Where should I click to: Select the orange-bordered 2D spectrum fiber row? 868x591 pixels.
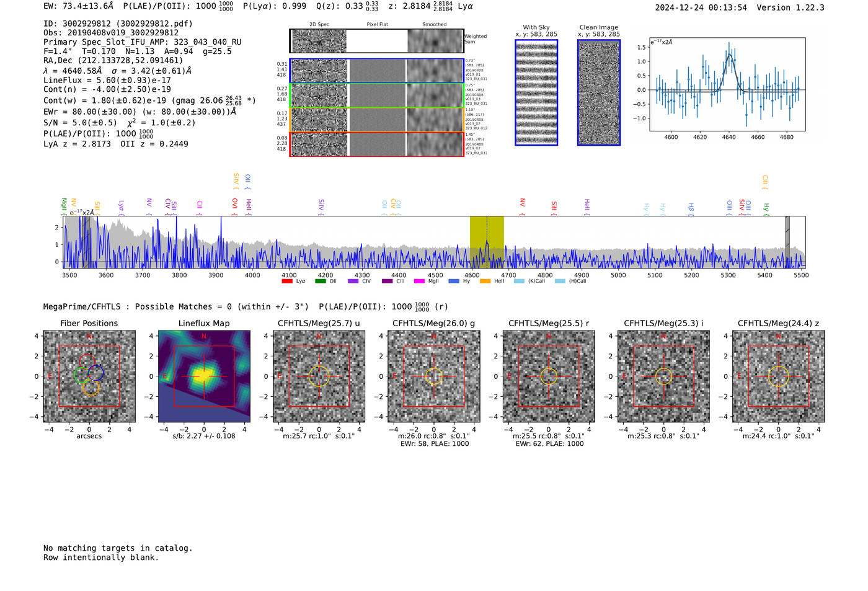click(376, 120)
